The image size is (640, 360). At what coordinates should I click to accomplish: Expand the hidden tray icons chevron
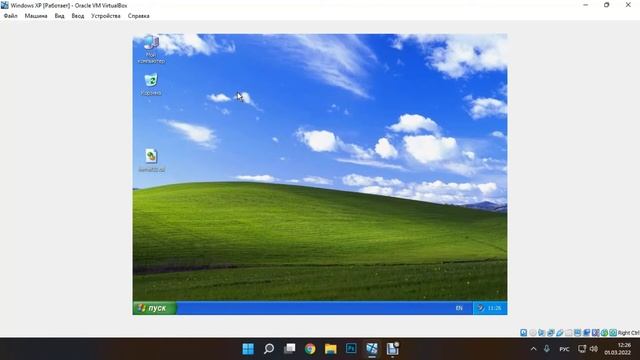533,349
